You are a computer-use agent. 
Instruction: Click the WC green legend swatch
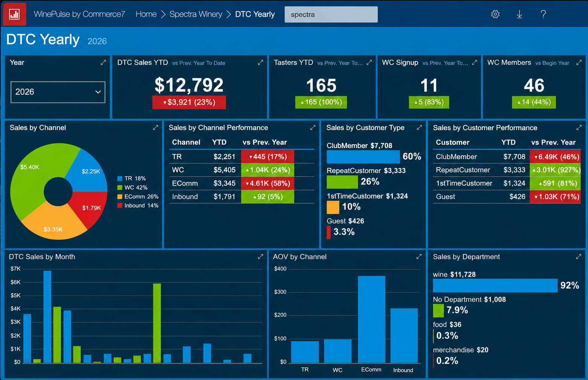click(x=120, y=188)
